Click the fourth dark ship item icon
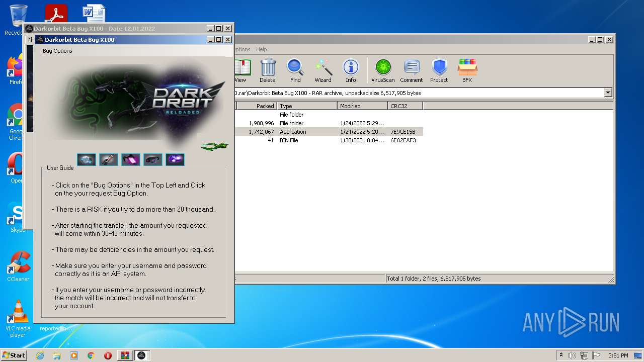 click(x=153, y=160)
